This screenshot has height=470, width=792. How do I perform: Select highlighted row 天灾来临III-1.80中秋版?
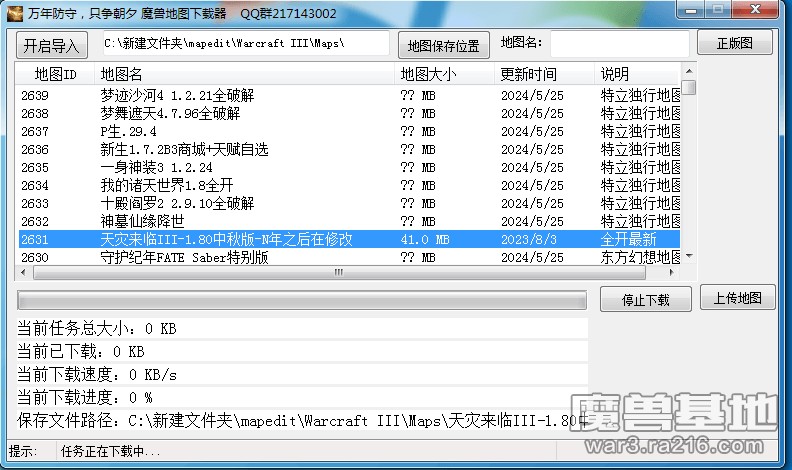(x=349, y=239)
